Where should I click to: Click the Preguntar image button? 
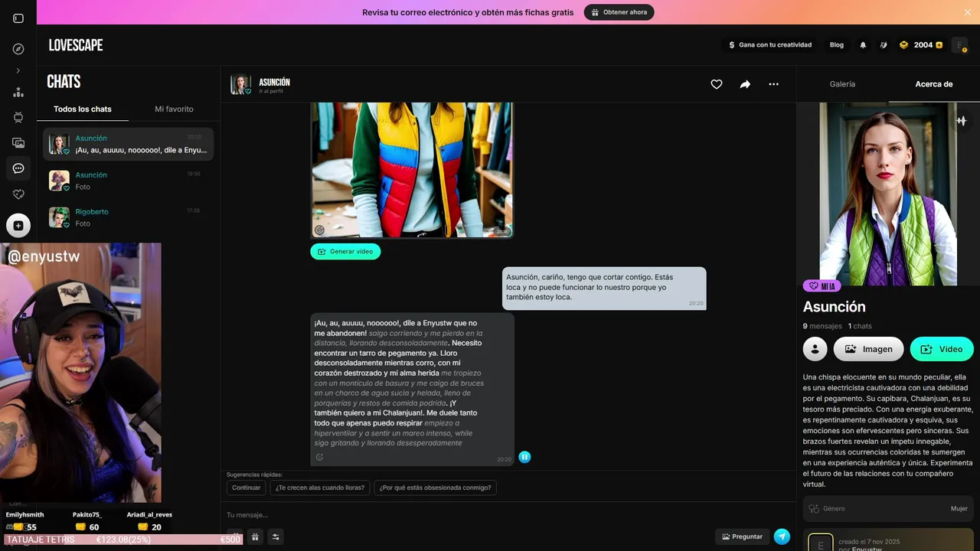click(x=743, y=536)
